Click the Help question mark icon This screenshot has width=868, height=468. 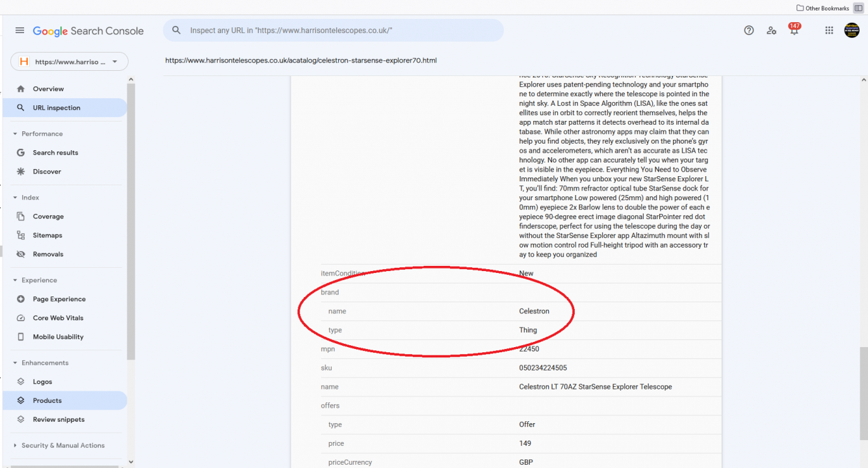pyautogui.click(x=749, y=31)
